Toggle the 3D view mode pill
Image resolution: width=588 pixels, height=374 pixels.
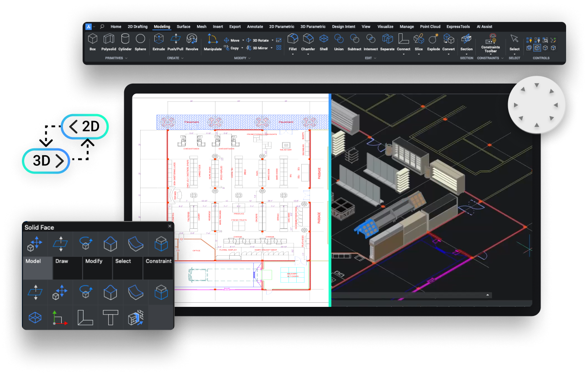[46, 161]
